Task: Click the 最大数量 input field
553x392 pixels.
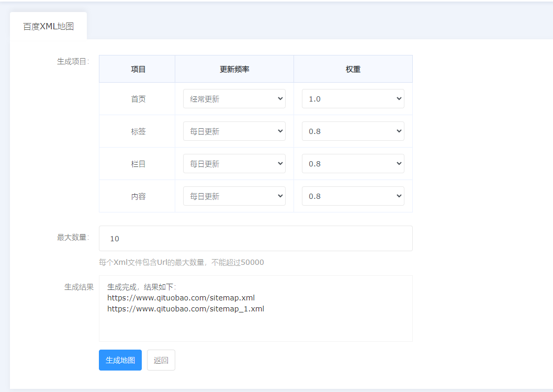Action: point(255,239)
